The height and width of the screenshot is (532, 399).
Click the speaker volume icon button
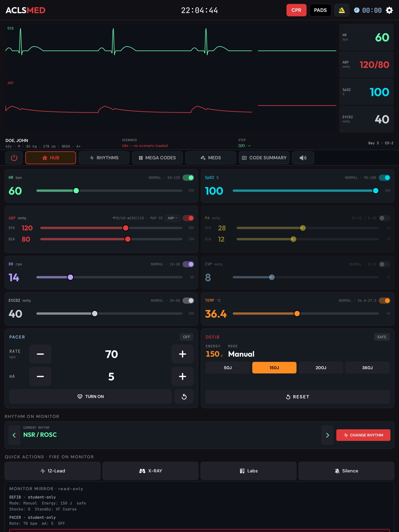click(x=303, y=158)
